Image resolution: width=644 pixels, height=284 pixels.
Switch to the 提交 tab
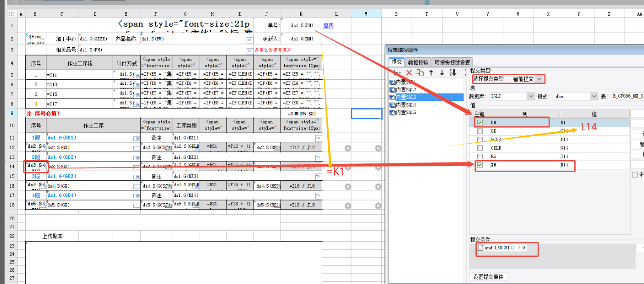click(x=396, y=62)
